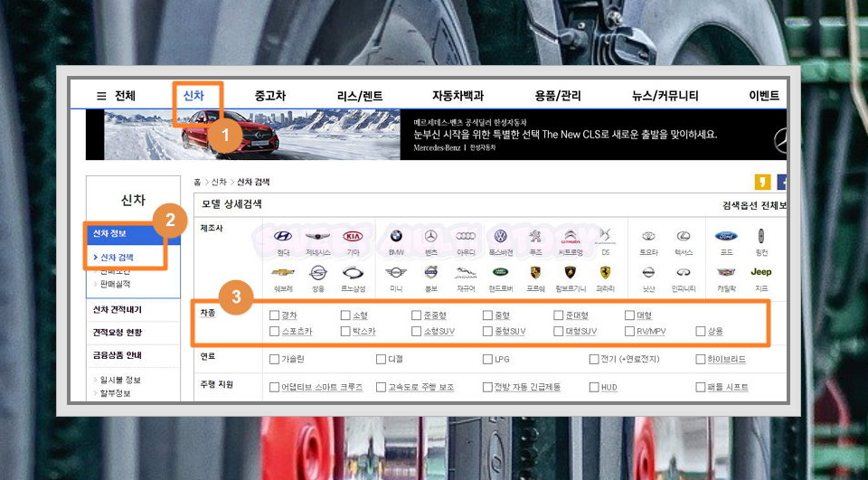868x480 pixels.
Task: Check the 준중형 vehicle type box
Action: click(416, 315)
